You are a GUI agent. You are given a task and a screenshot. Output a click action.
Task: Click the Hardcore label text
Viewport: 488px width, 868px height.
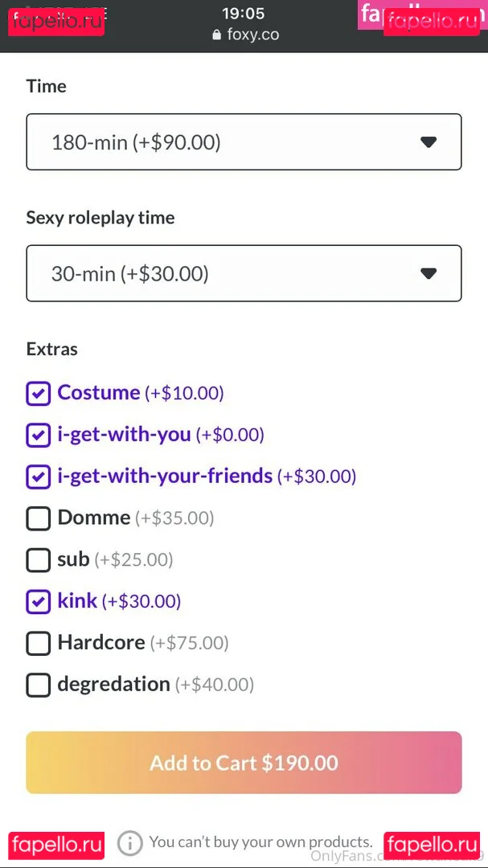point(101,643)
